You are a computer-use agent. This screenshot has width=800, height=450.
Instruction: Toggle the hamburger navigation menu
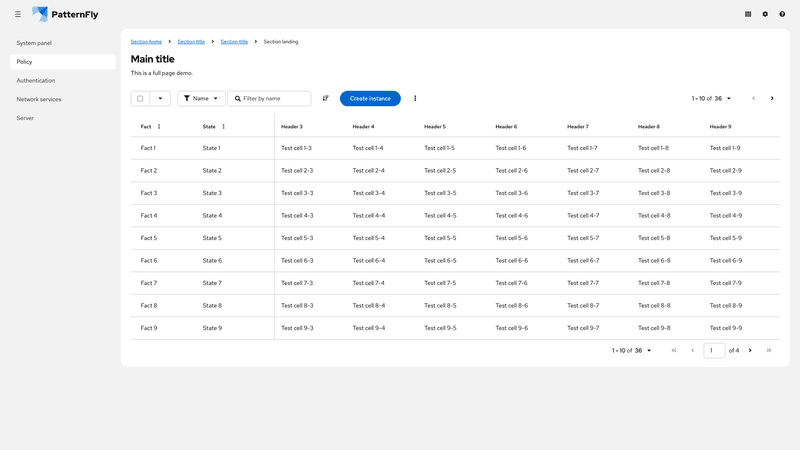18,14
